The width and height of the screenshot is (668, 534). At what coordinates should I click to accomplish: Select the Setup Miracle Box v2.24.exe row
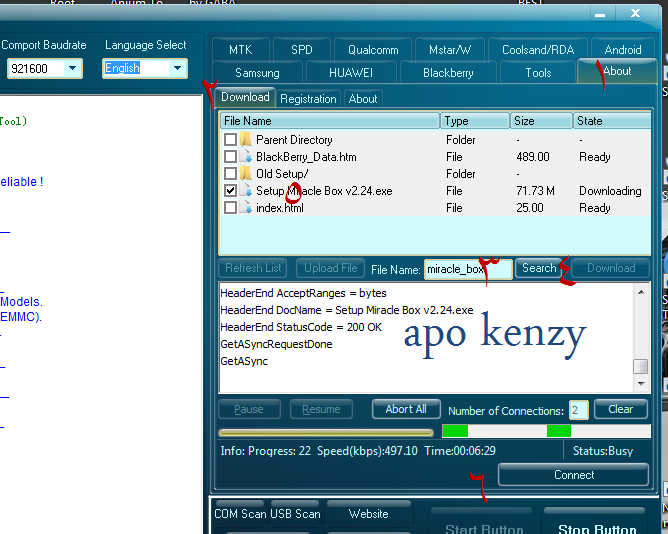435,191
